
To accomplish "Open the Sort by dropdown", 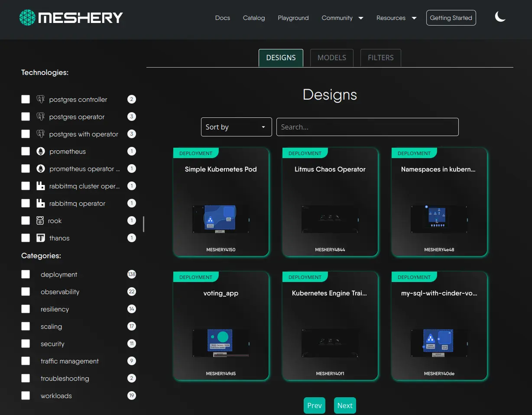I will click(236, 127).
